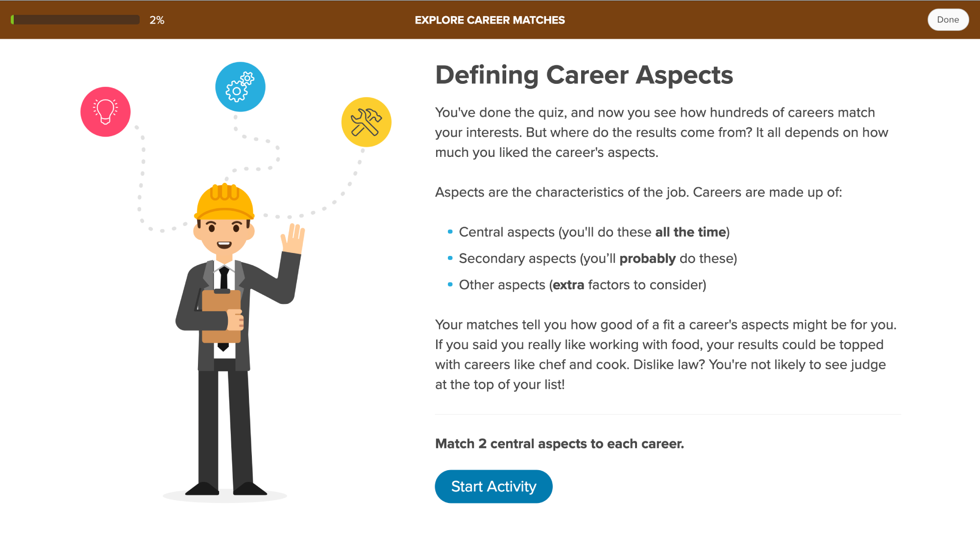Click the yellow hammer and wrench icon
Screen dimensions: 980x552
coord(366,123)
